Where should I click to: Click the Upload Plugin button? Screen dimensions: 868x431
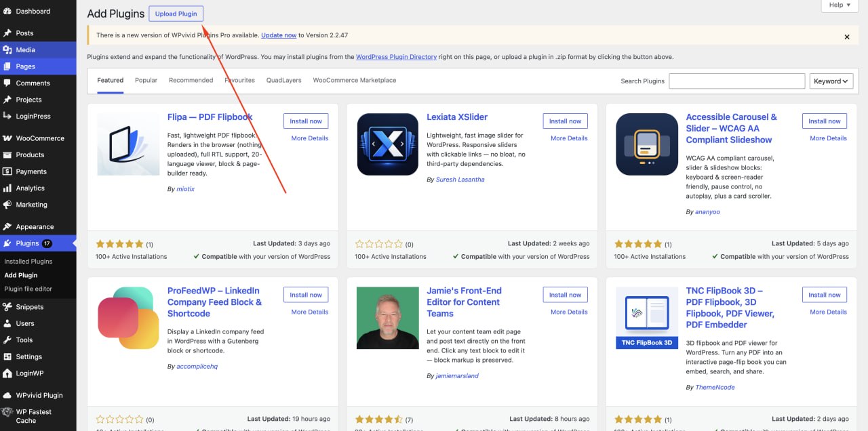pos(176,14)
